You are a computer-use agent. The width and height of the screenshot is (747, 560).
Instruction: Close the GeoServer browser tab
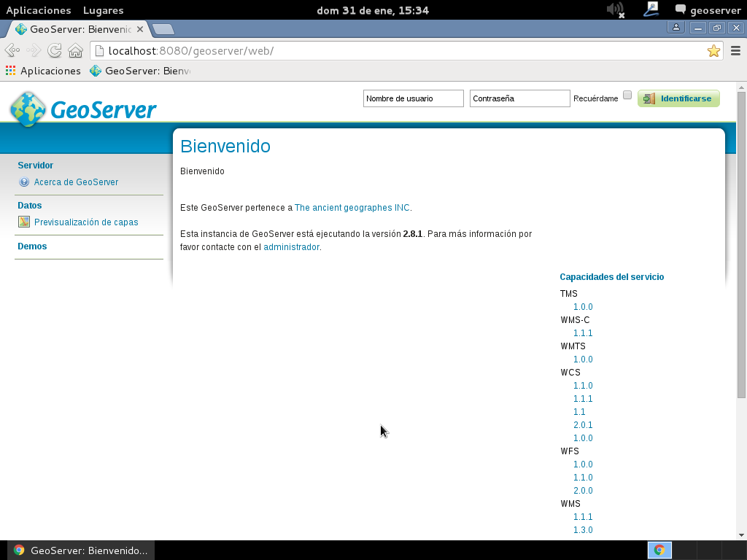tap(140, 29)
